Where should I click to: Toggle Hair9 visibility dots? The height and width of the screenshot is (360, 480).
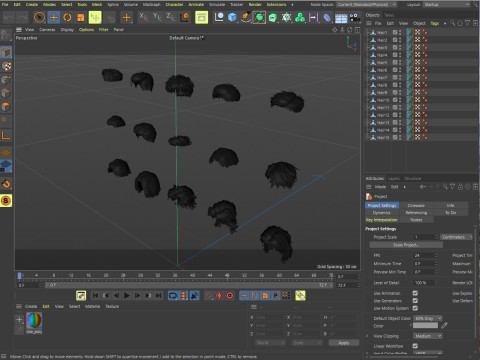[x=400, y=92]
